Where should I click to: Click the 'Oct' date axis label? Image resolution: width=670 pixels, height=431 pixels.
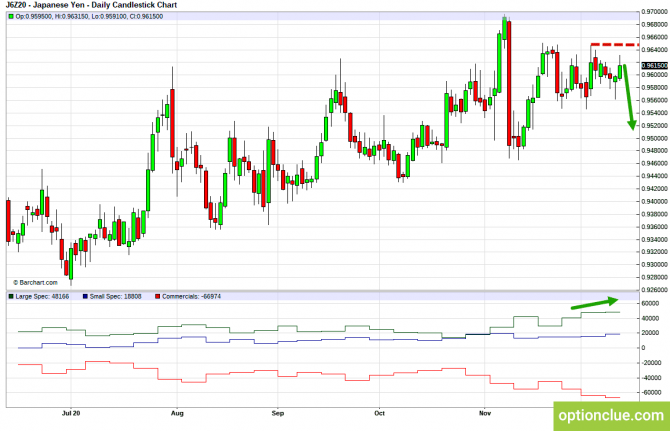379,413
